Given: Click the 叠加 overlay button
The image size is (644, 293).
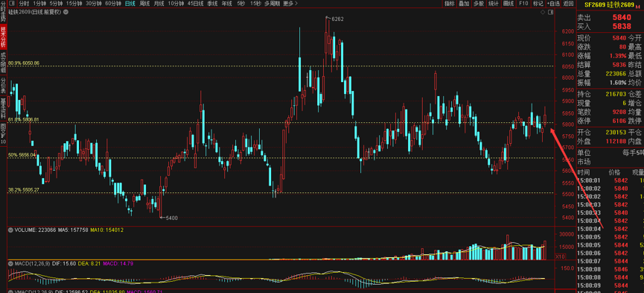Looking at the screenshot, I should pyautogui.click(x=464, y=3).
